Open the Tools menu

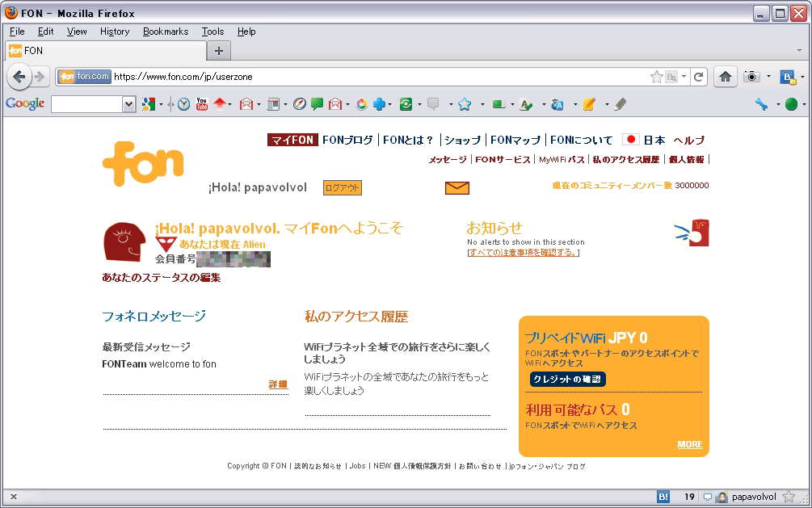coord(212,31)
